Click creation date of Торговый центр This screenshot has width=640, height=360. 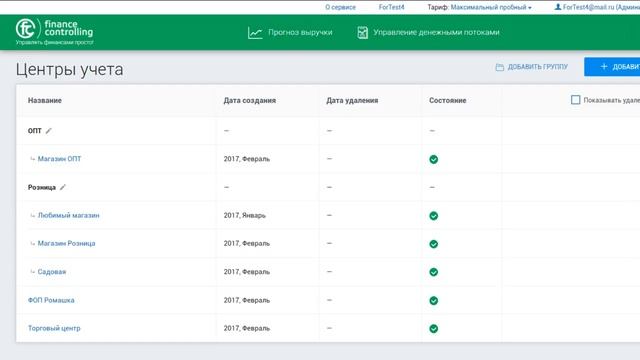pos(247,328)
